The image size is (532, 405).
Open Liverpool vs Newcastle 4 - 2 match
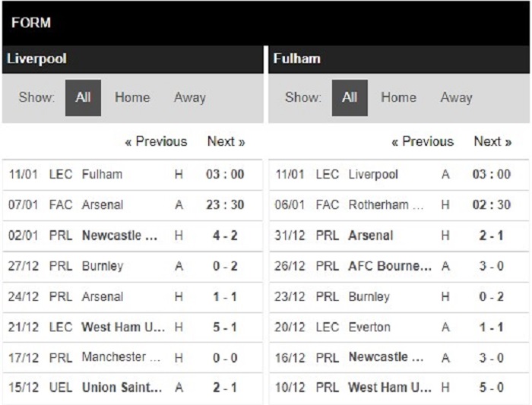(x=132, y=236)
